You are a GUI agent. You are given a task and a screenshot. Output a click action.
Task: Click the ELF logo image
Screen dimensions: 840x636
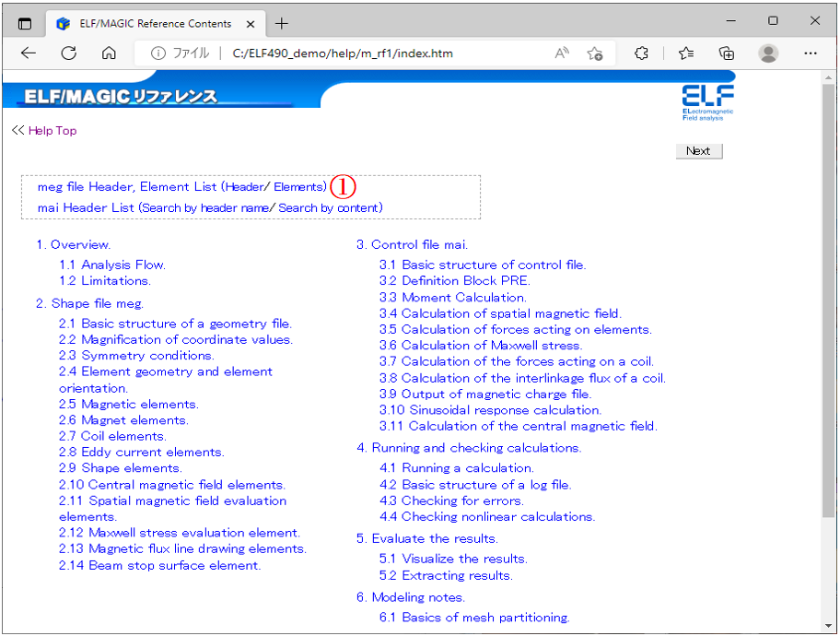[707, 103]
